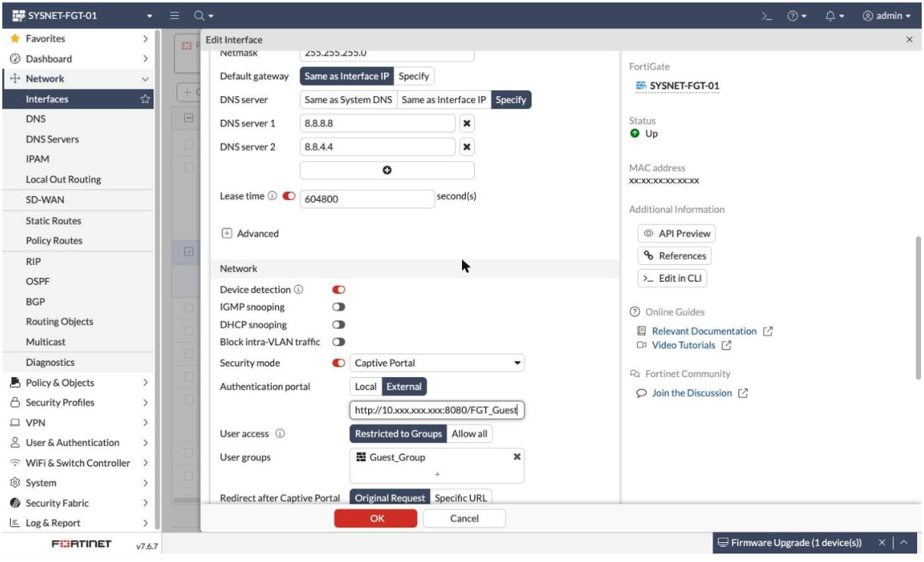This screenshot has width=924, height=562.
Task: Select Specific URL redirect option
Action: (x=460, y=498)
